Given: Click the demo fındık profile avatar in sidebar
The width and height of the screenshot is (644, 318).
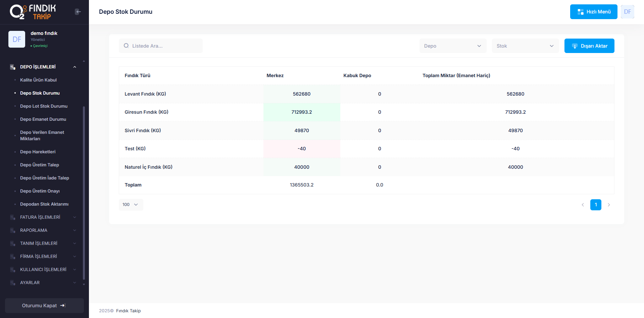Looking at the screenshot, I should coord(17,39).
